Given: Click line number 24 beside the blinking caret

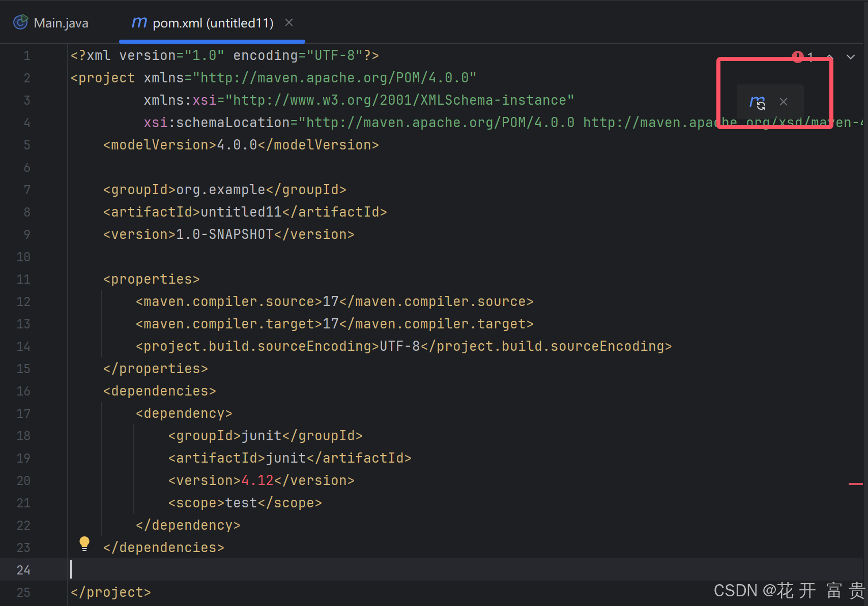Looking at the screenshot, I should [x=23, y=569].
